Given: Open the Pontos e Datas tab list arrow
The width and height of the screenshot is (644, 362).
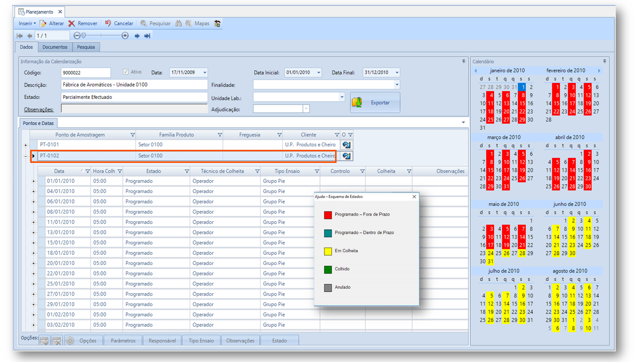Looking at the screenshot, I should pos(463,123).
